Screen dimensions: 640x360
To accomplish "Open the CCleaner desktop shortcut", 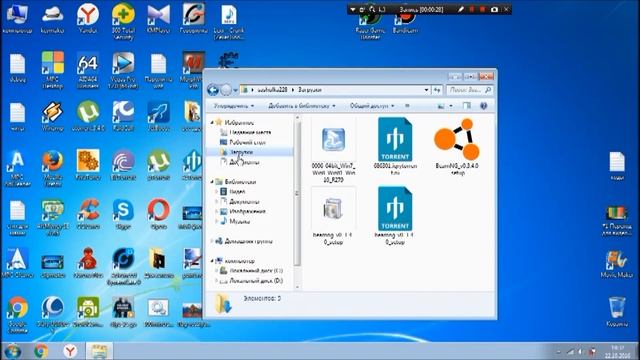I will pos(87,214).
